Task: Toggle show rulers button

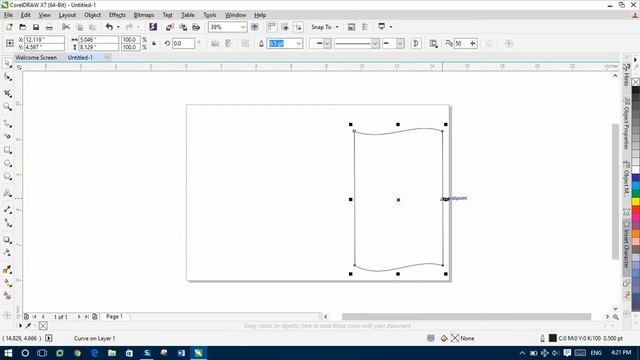Action: (x=271, y=27)
